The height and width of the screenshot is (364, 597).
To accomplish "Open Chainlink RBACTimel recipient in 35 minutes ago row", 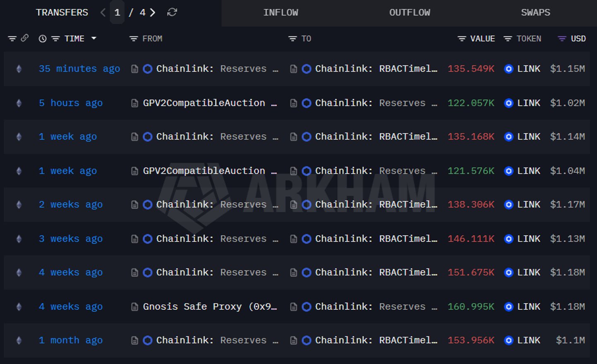I will 376,69.
